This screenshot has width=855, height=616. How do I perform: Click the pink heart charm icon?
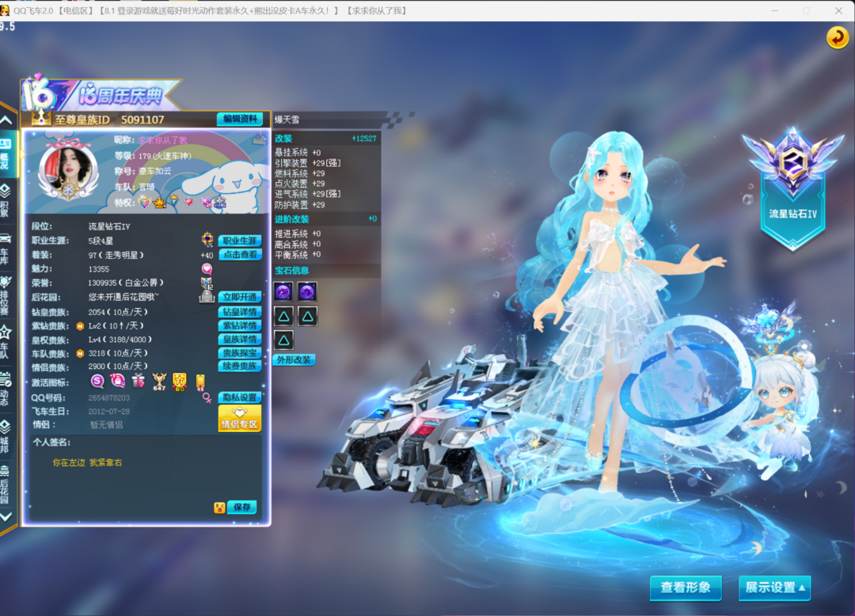(207, 268)
